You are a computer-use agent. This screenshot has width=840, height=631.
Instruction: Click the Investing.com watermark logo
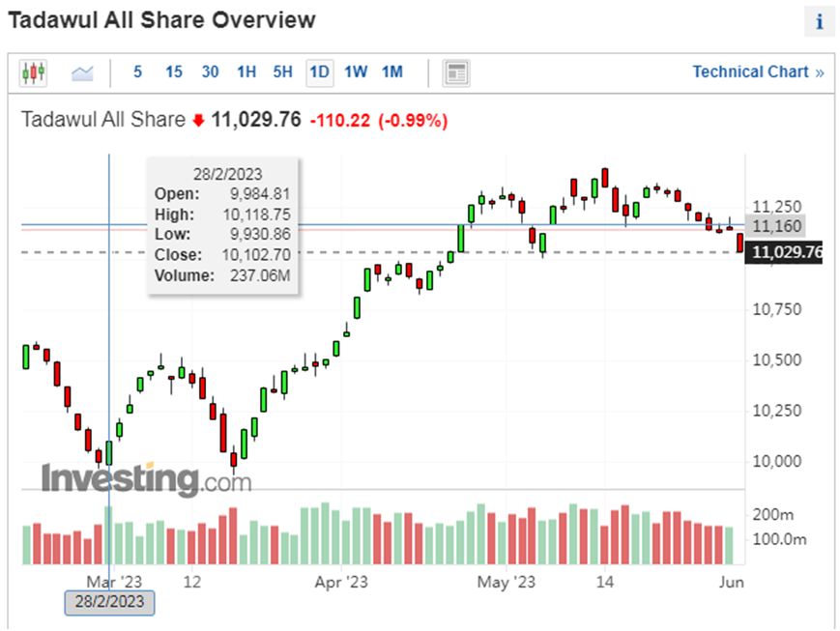tap(146, 478)
